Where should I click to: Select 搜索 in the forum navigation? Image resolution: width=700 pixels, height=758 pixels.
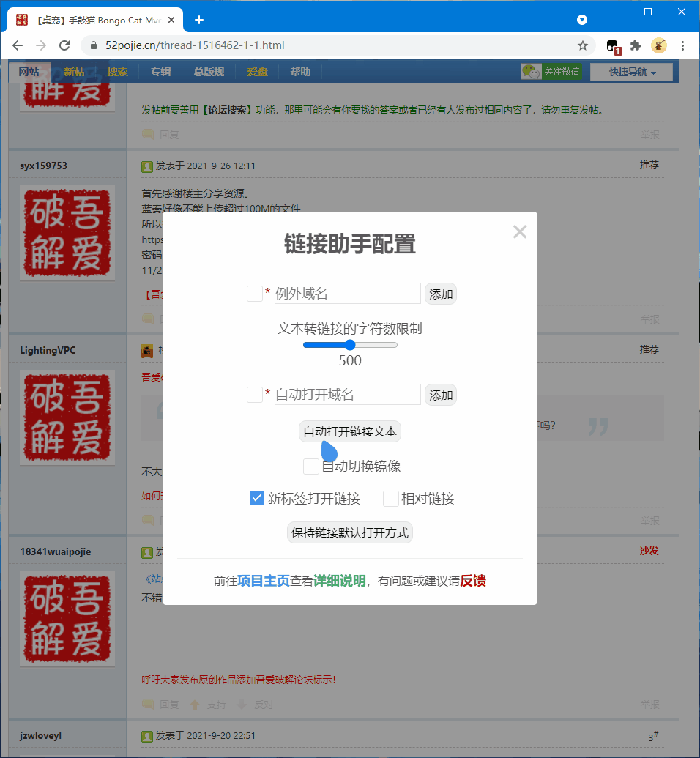(119, 72)
